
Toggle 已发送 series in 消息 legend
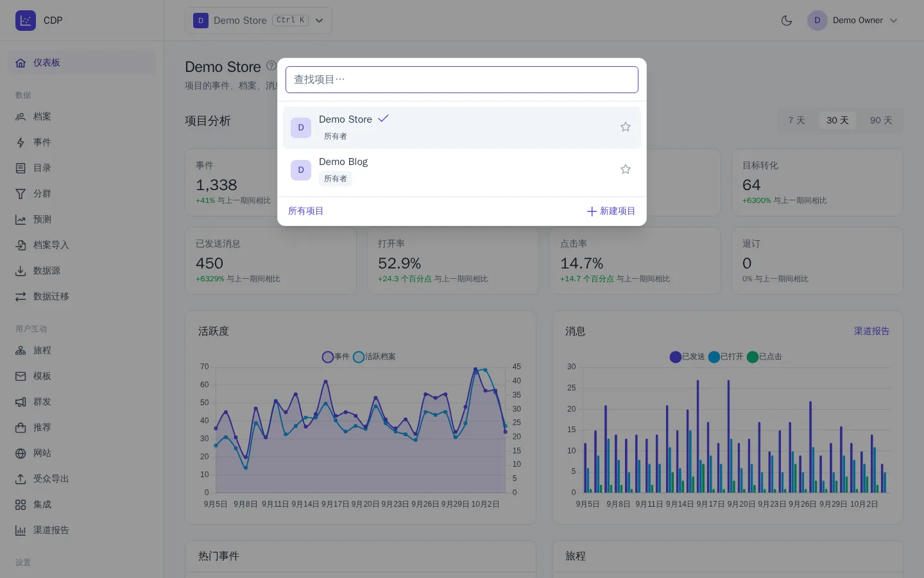tap(687, 356)
